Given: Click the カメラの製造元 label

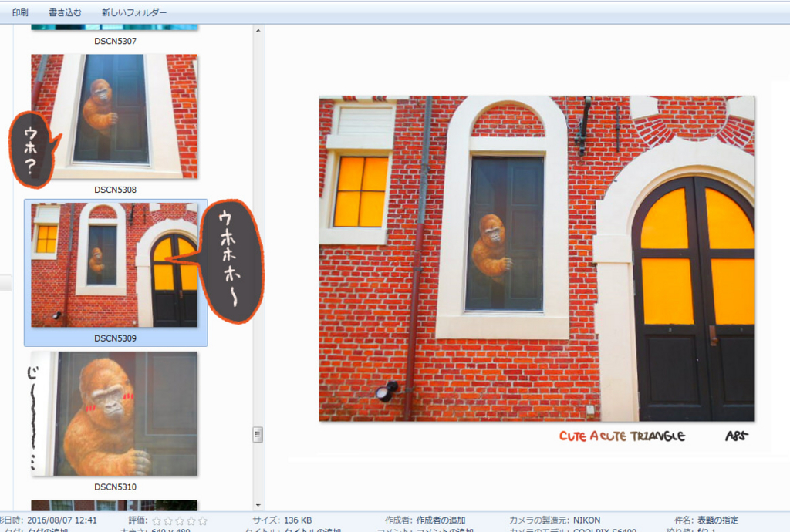Looking at the screenshot, I should point(539,520).
